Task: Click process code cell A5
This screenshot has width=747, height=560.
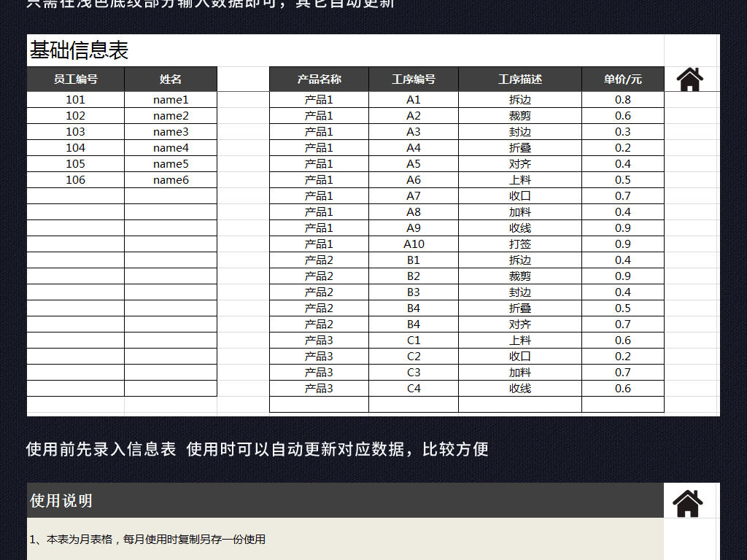Action: [414, 164]
